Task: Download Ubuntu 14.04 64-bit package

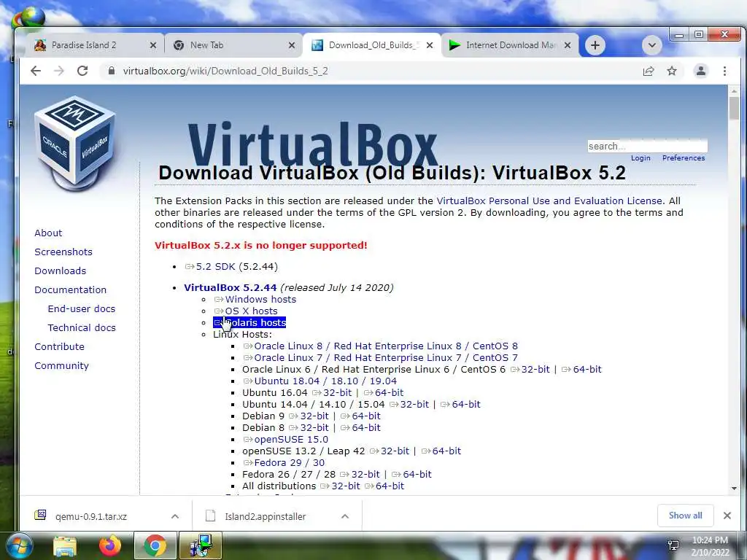Action: pyautogui.click(x=460, y=404)
